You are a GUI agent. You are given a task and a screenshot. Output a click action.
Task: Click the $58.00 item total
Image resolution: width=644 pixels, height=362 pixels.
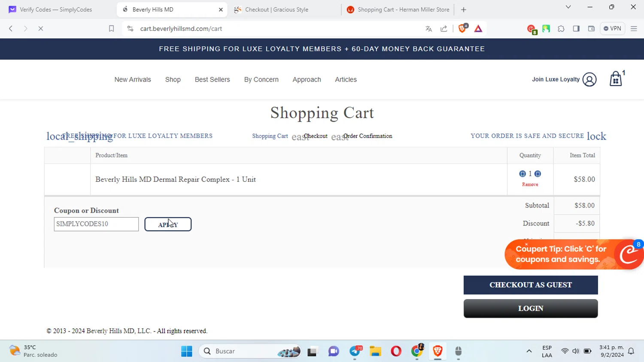coord(584,179)
